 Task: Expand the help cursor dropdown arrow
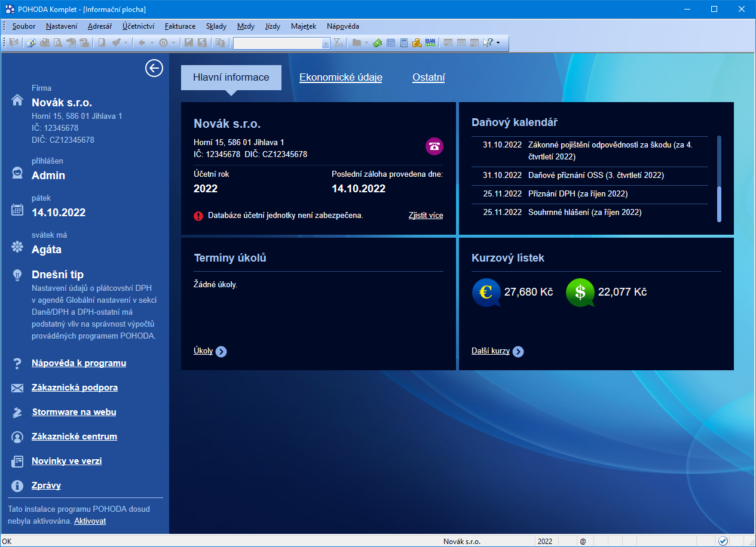(498, 43)
